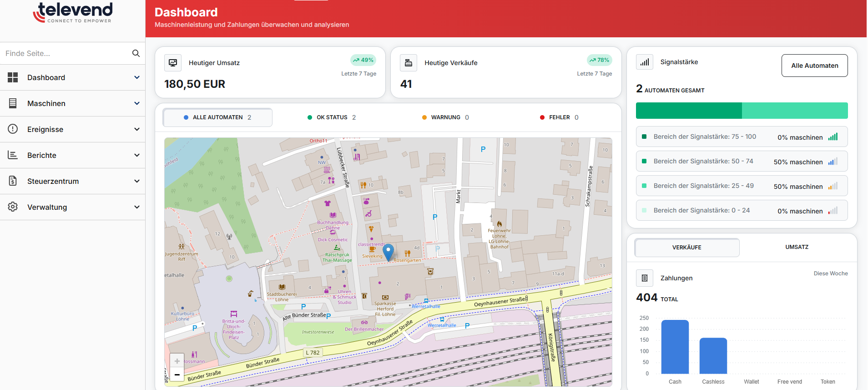The height and width of the screenshot is (390, 868).
Task: Open signal range 0 - 24 row
Action: 742,210
